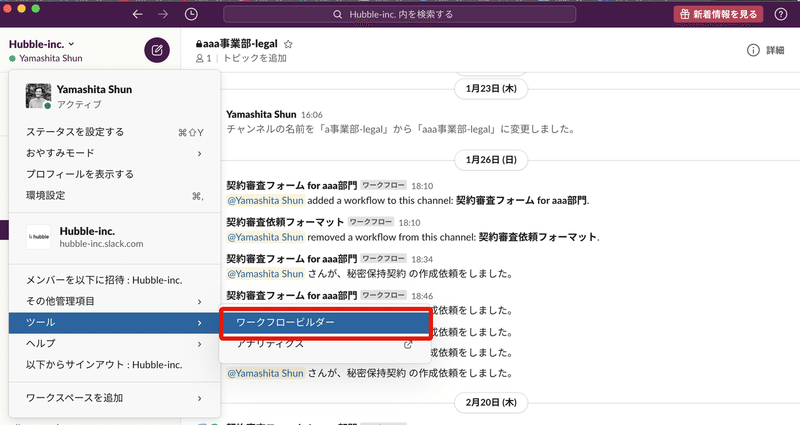Open the 新着情報を見る button
The image size is (800, 425).
[718, 14]
